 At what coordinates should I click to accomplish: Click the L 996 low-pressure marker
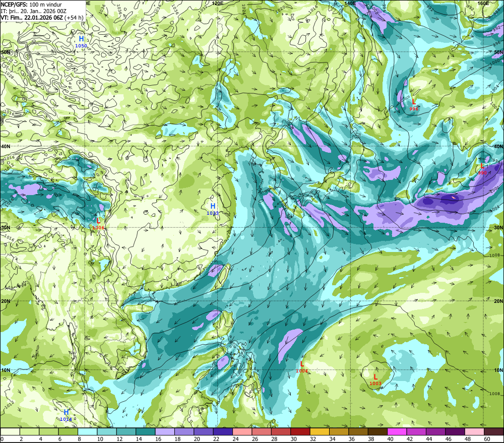414,105
